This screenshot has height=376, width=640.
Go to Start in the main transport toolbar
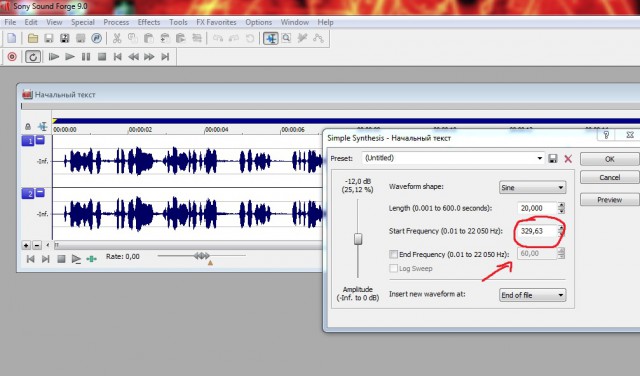(x=118, y=56)
